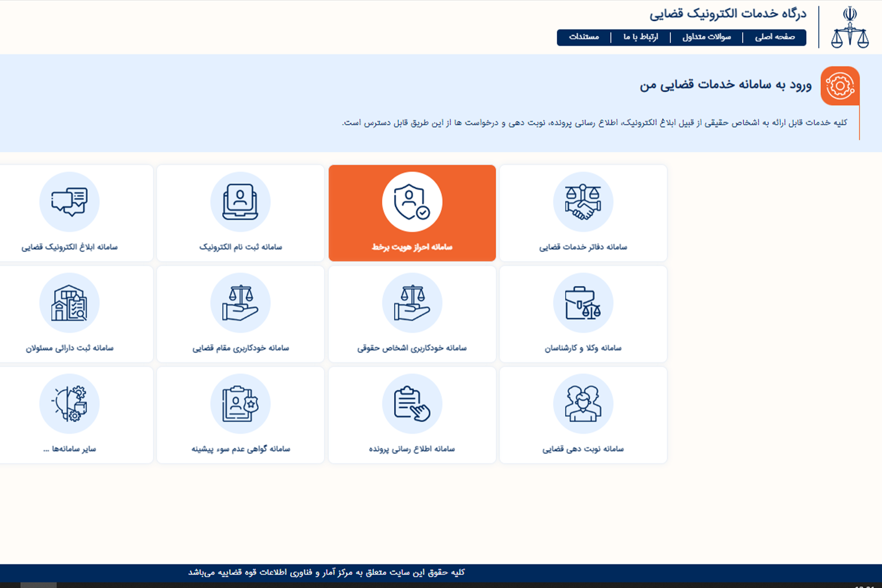The height and width of the screenshot is (588, 882).
Task: Open the judiciary scales logo
Action: (850, 27)
